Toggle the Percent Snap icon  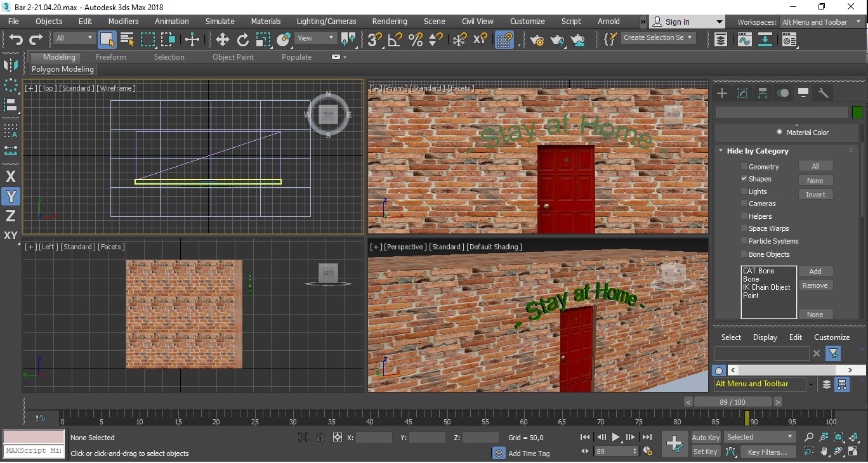(x=416, y=39)
